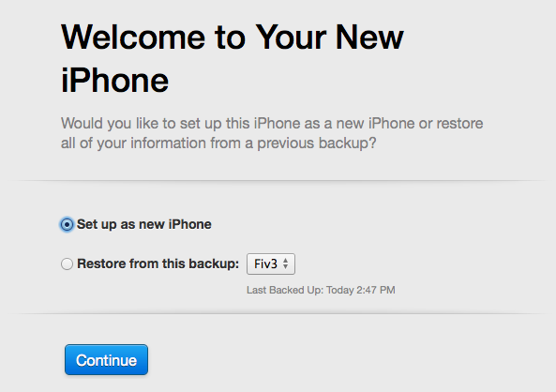Click the 'Welcome to Your New' heading line
The height and width of the screenshot is (392, 556).
(x=233, y=38)
